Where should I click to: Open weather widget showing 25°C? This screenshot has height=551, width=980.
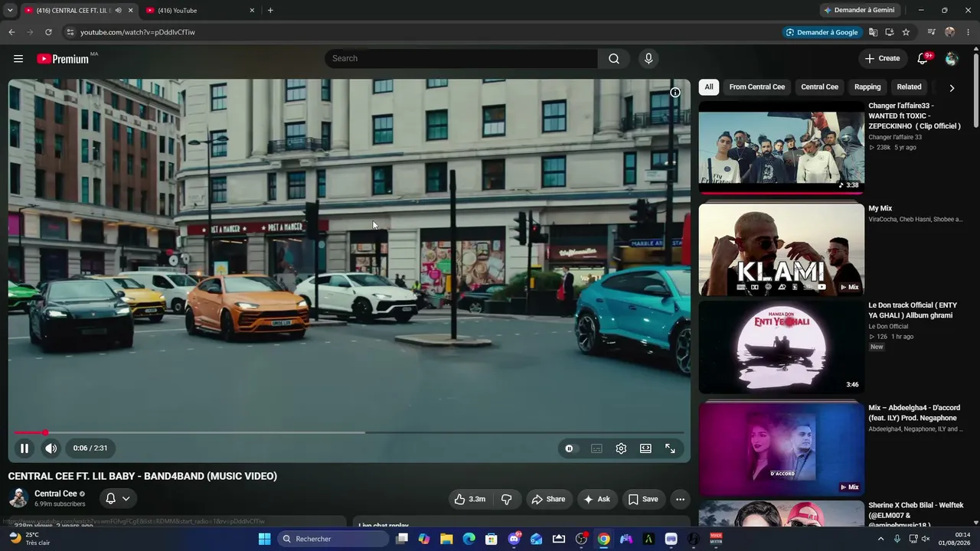[x=29, y=539]
